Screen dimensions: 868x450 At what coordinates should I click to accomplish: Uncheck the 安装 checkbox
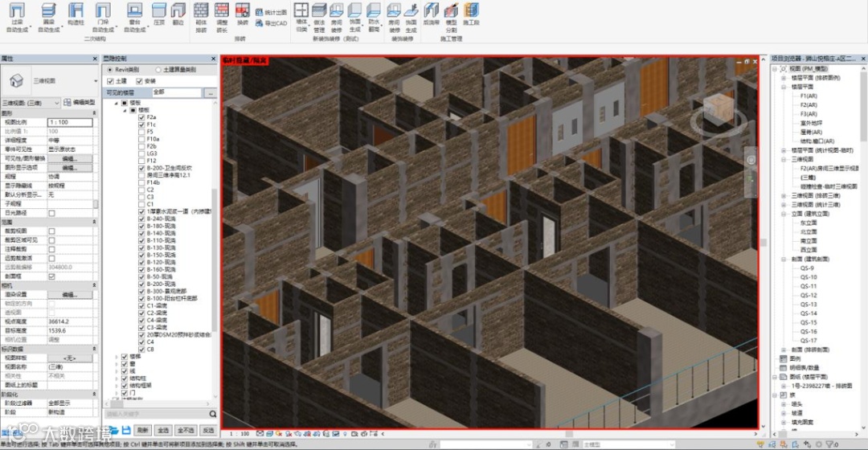[139, 81]
